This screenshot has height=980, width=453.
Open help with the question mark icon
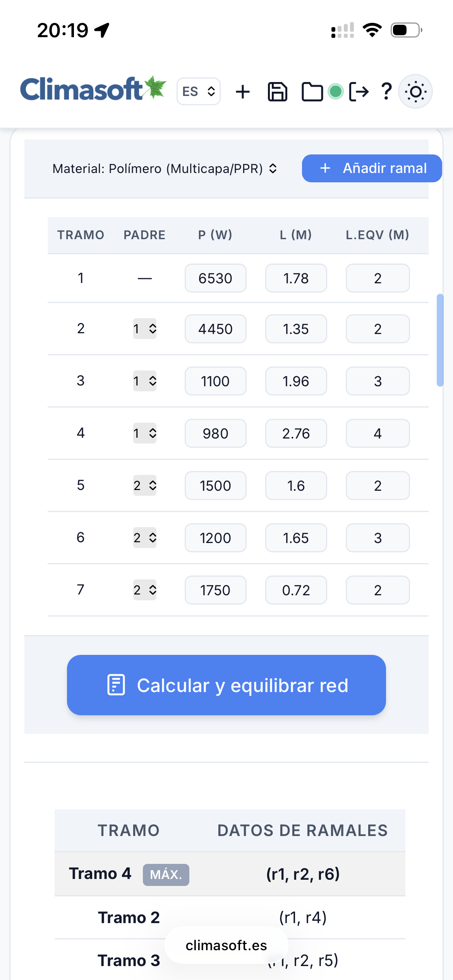386,92
